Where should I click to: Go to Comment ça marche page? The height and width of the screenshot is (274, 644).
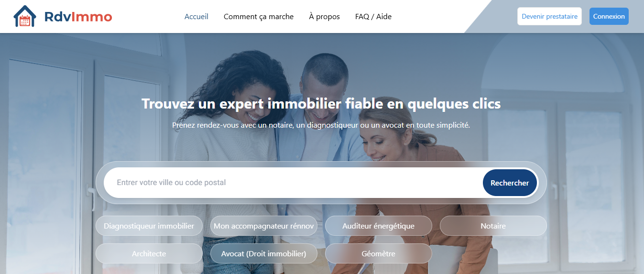coord(259,16)
